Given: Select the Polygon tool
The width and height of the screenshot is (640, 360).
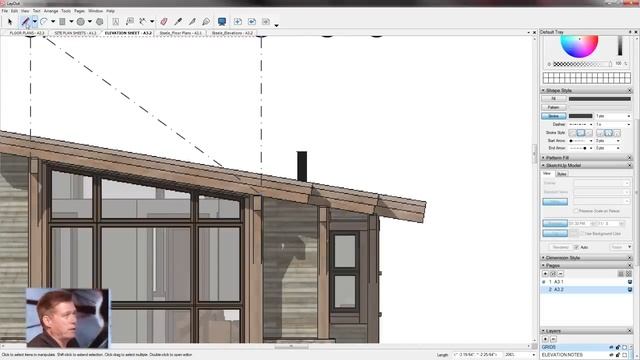Looking at the screenshot, I should click(100, 22).
